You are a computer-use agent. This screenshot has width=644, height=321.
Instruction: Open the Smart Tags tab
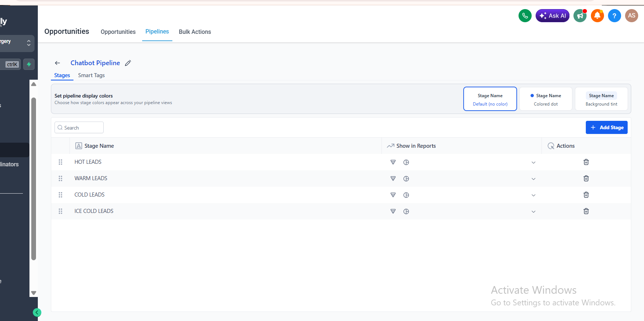(x=91, y=75)
